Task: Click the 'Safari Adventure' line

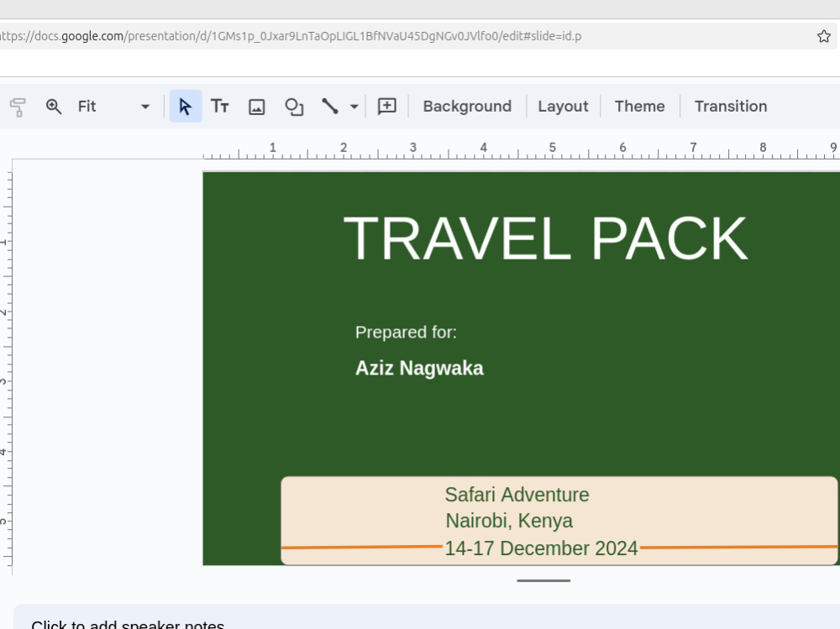Action: point(517,495)
